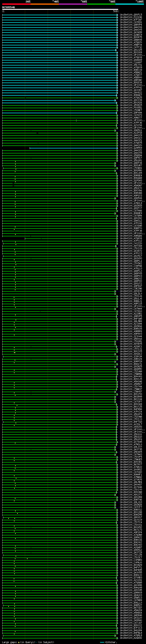The width and height of the screenshot is (146, 644).
Task: Click the 508 query end position
Action: coord(115,11)
